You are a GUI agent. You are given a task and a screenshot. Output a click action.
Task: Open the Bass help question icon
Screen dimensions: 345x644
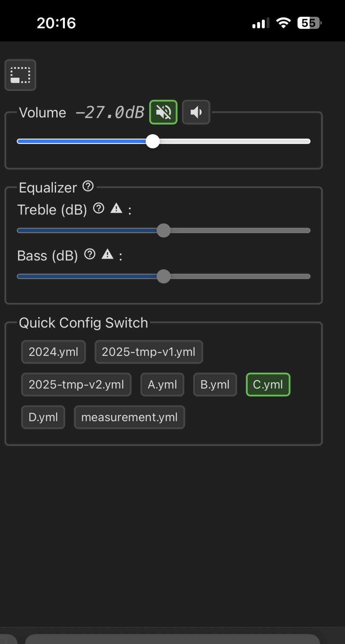[x=90, y=254]
